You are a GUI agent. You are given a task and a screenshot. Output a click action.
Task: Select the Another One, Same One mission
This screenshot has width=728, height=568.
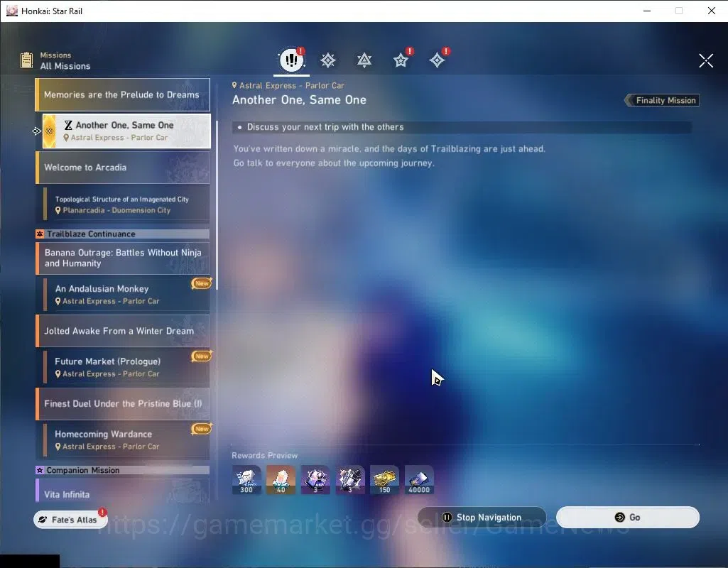(x=126, y=131)
